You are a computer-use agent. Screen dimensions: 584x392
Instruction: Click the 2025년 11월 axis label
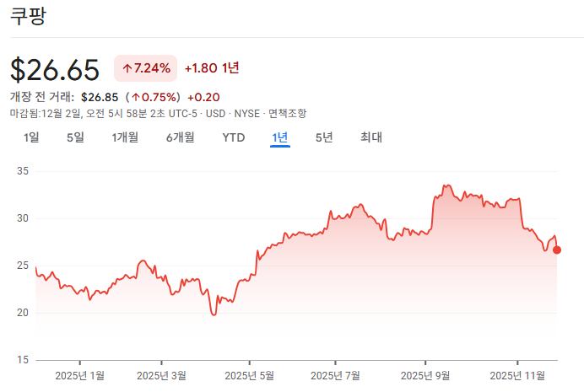click(517, 376)
